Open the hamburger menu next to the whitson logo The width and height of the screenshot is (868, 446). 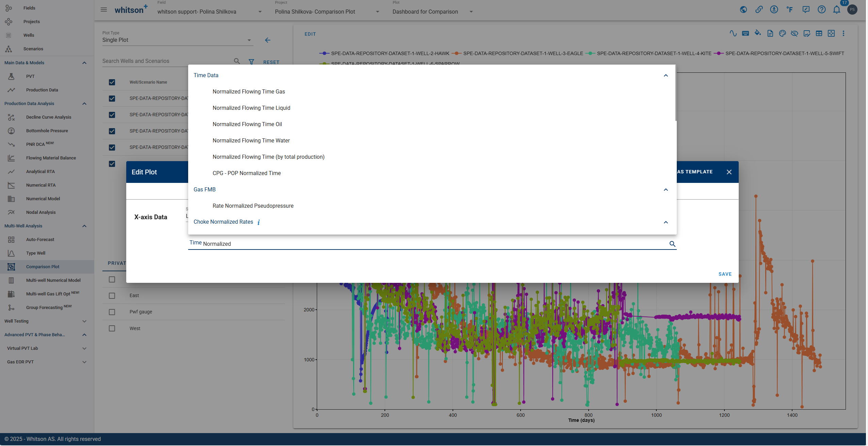[x=104, y=10]
